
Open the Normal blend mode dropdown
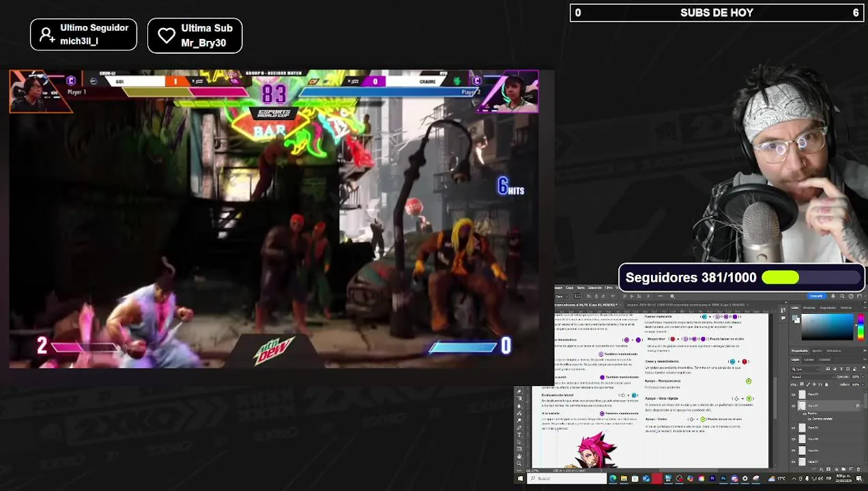coord(813,376)
